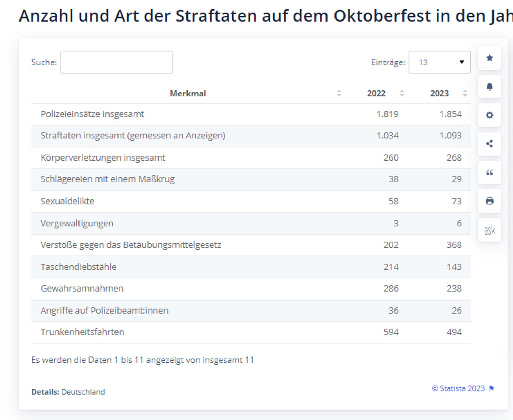Select the Taschendiebstähle row label
513x420 pixels.
click(78, 267)
